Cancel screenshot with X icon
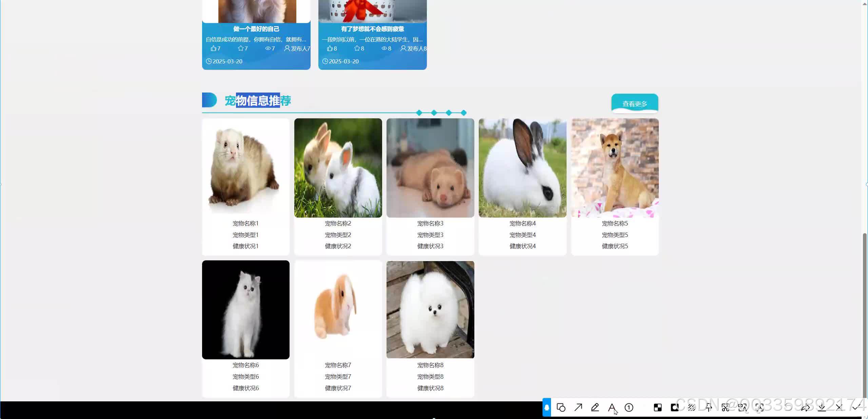868x419 pixels. click(839, 407)
